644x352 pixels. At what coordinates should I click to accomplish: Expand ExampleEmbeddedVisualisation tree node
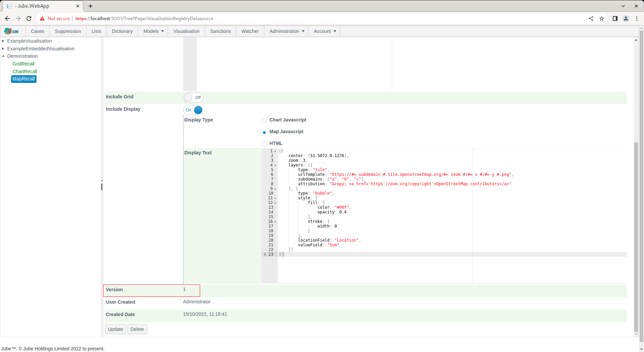(x=3, y=49)
